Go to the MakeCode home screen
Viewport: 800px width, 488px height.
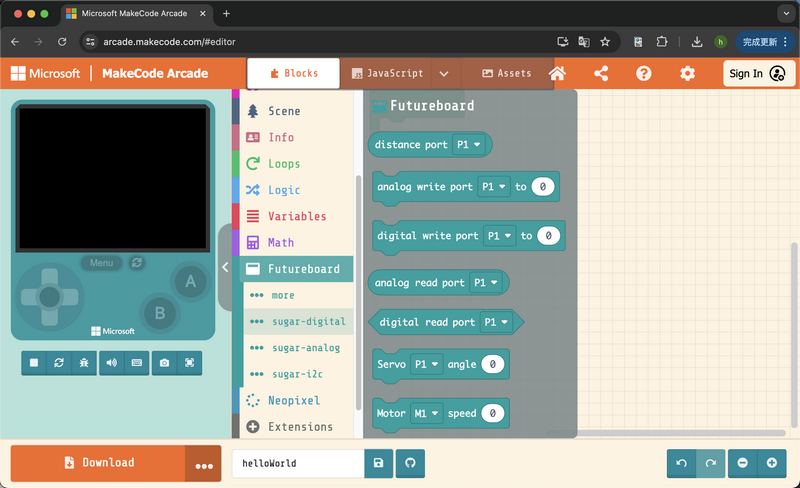coord(558,73)
